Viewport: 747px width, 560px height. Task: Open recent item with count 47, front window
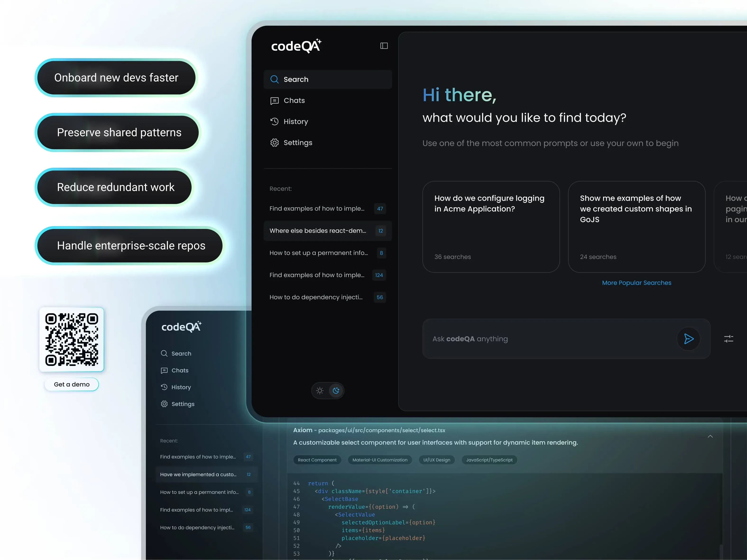pyautogui.click(x=327, y=209)
